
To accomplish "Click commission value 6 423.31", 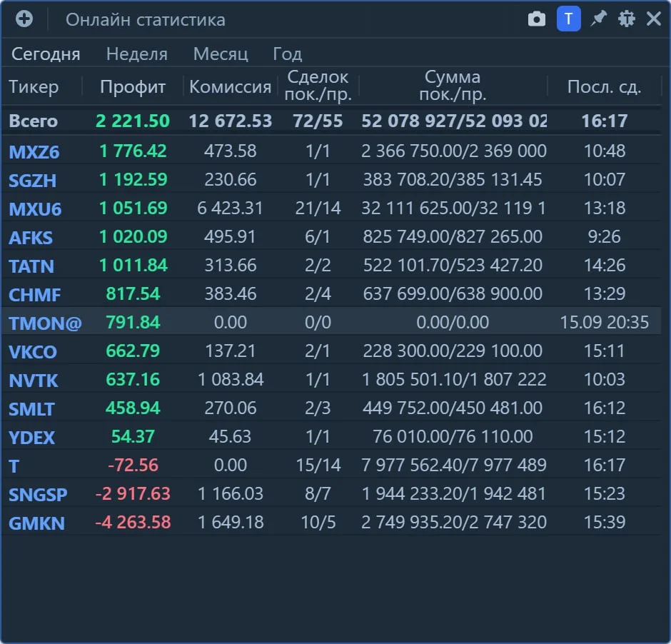I will tap(231, 208).
